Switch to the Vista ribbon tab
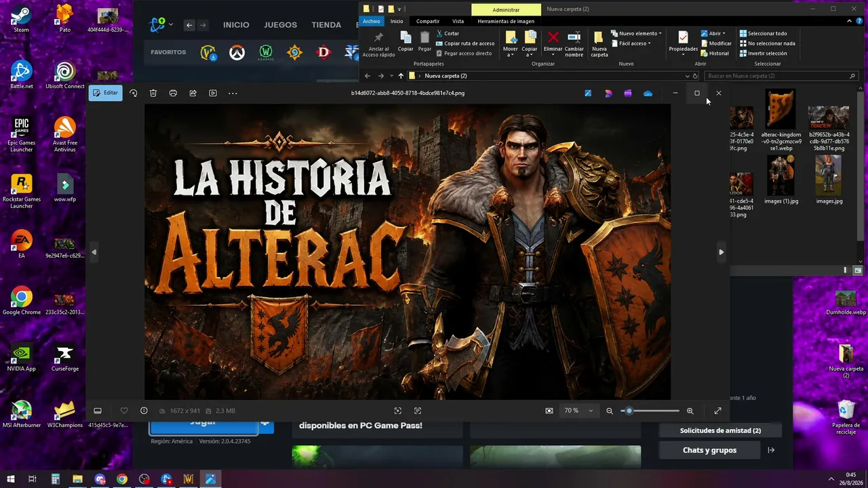 pyautogui.click(x=458, y=21)
